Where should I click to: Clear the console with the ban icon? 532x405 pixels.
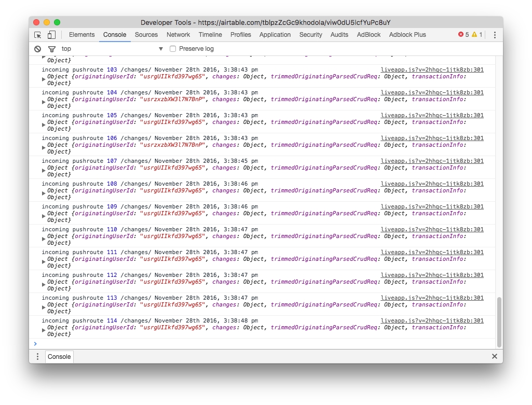(x=36, y=48)
